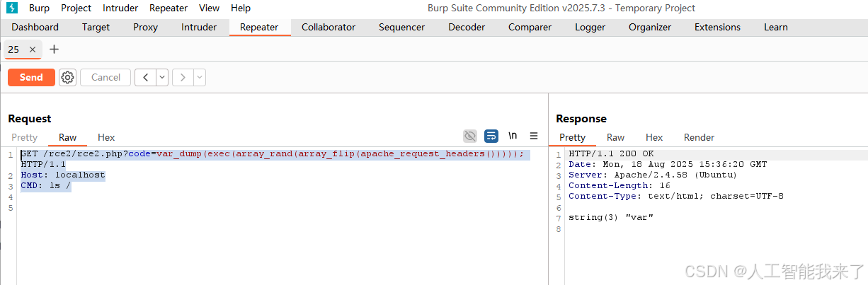Viewport: 868px width, 285px height.
Task: Switch to the Decoder tab
Action: (467, 28)
